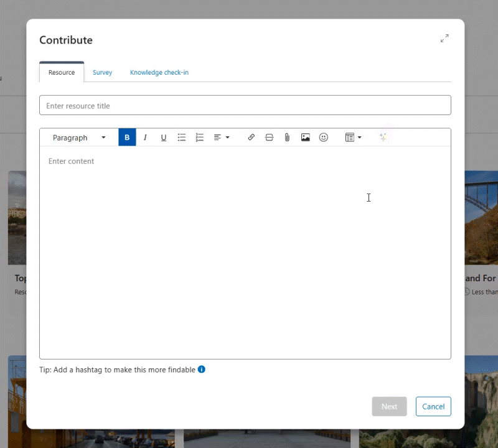Expand the insert layout dropdown arrow
This screenshot has width=498, height=448.
[359, 137]
